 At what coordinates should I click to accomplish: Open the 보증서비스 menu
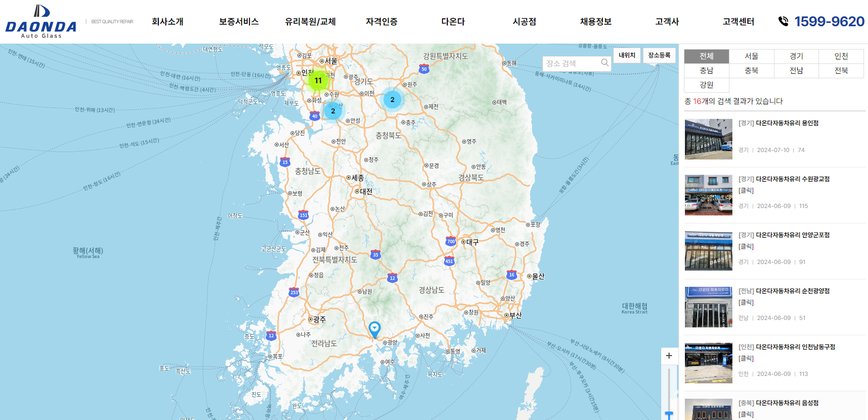click(x=239, y=21)
